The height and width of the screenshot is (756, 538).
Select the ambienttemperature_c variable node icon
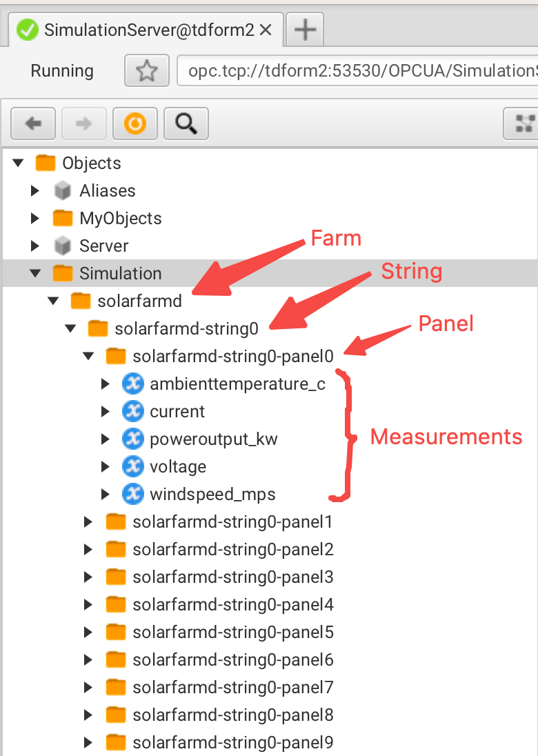pyautogui.click(x=132, y=384)
